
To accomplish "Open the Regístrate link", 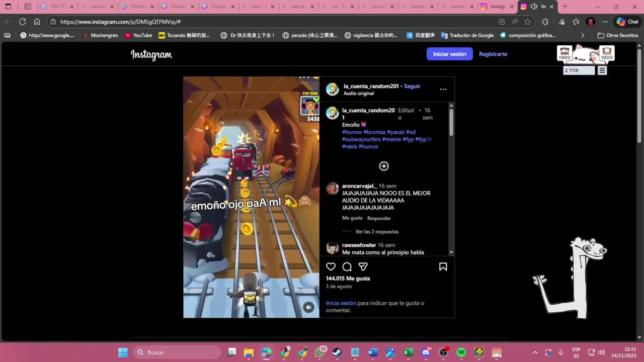I will click(x=493, y=54).
